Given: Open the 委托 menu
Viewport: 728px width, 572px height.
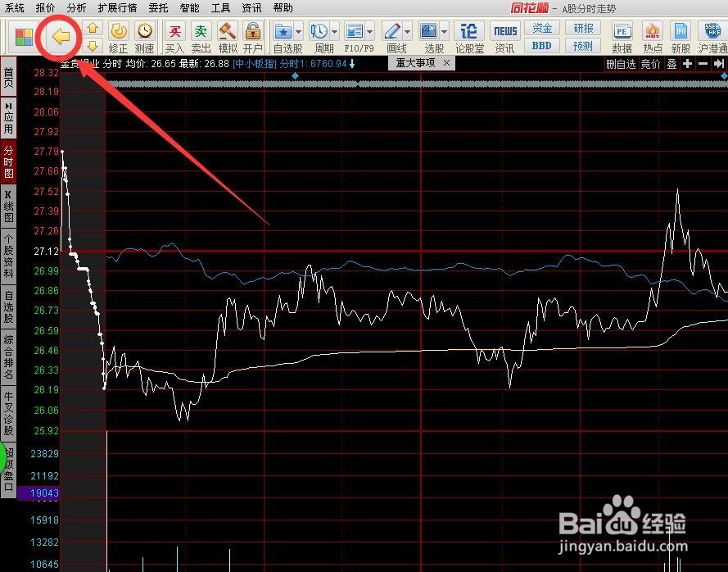Looking at the screenshot, I should pos(158,8).
